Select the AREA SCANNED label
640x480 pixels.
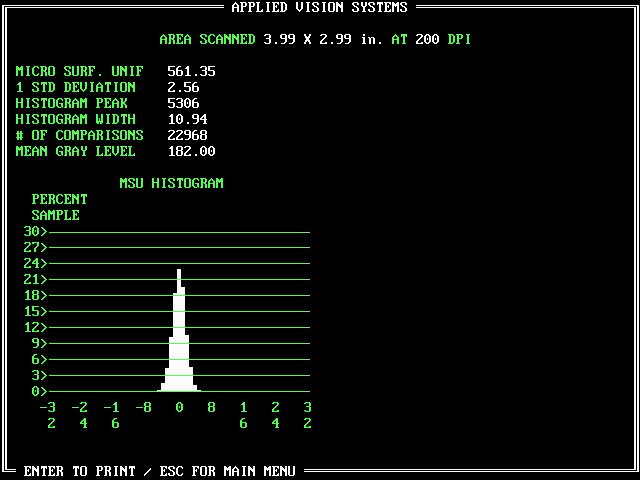[207, 39]
